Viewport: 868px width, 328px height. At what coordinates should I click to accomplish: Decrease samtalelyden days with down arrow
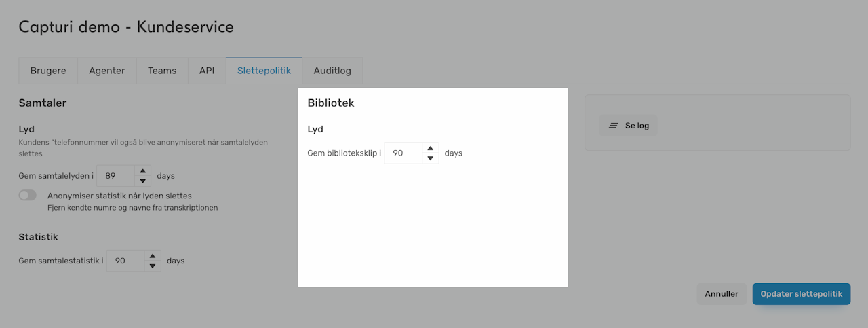(x=142, y=181)
